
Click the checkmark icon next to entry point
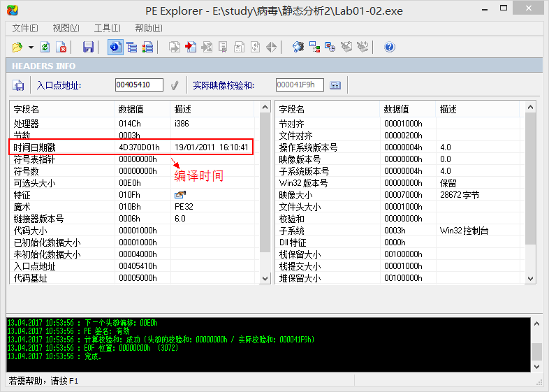point(175,85)
